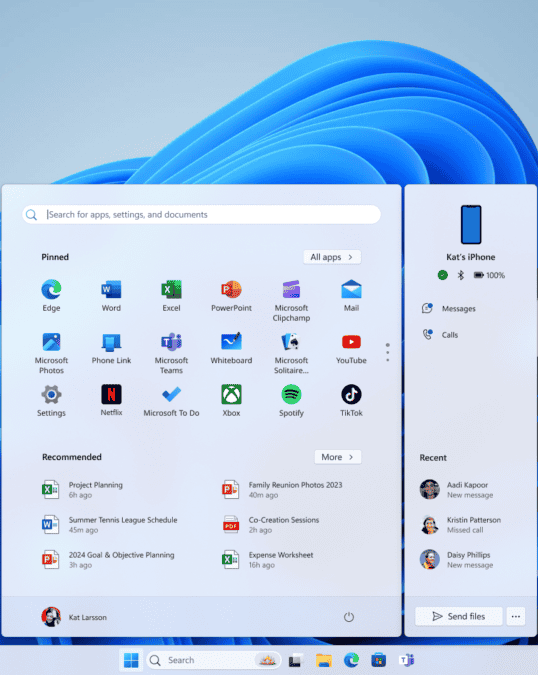The height and width of the screenshot is (675, 538).
Task: Open Co-Creation Sessions PDF
Action: click(x=270, y=525)
